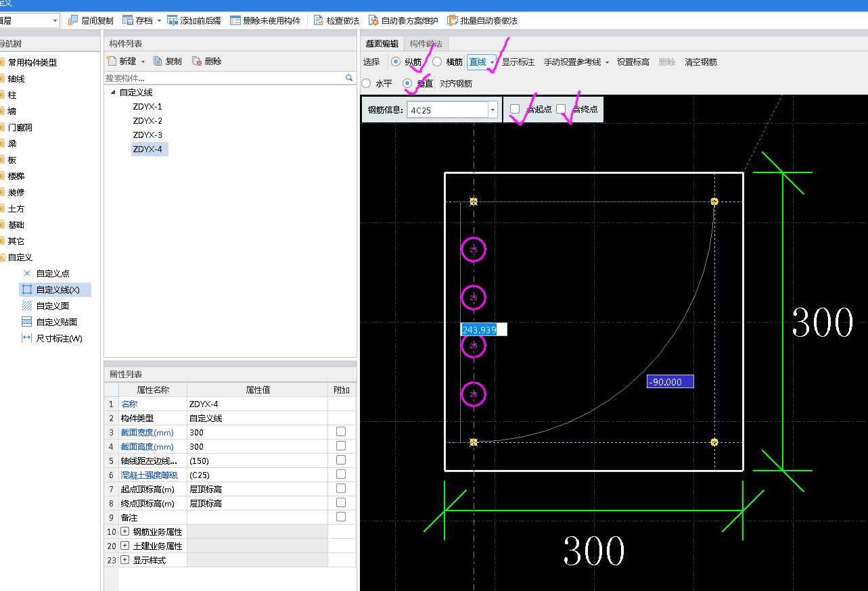This screenshot has width=868, height=591.
Task: Select component ZDYX-2
Action: (x=147, y=120)
